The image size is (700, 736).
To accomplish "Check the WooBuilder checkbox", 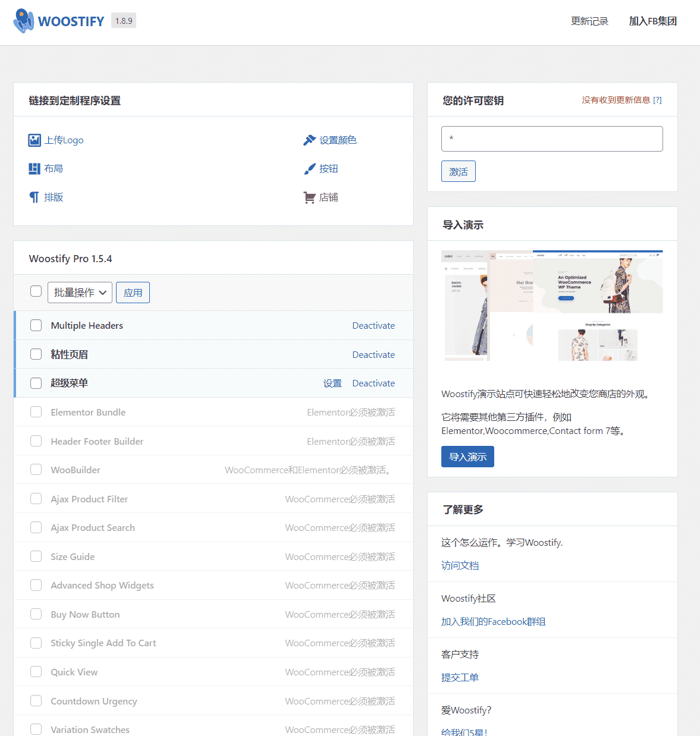I will click(x=36, y=470).
